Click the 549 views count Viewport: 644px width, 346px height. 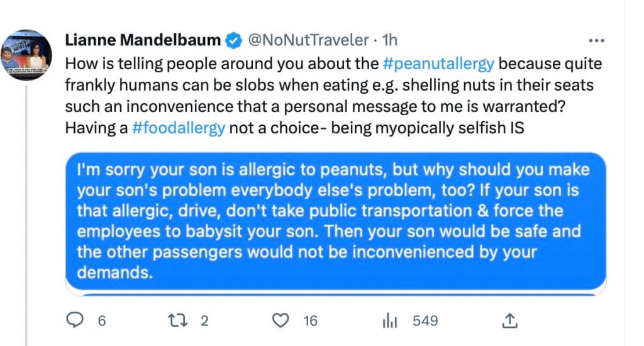(x=425, y=321)
